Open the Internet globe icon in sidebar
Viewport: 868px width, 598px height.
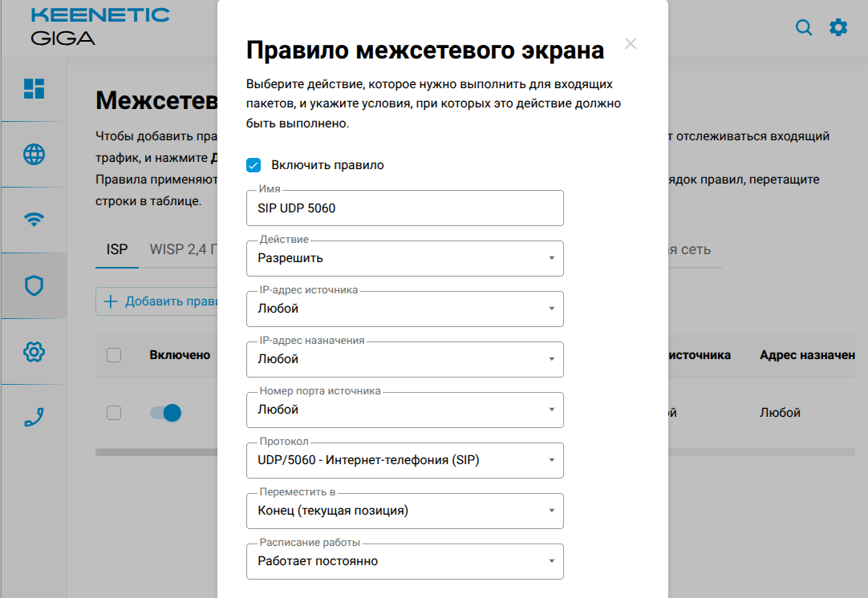click(x=34, y=155)
